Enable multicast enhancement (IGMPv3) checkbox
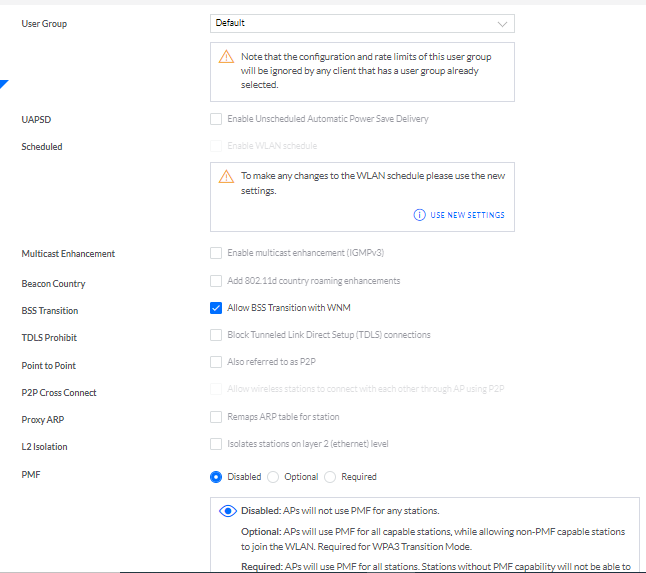Screen dimensions: 646x573 tap(216, 254)
